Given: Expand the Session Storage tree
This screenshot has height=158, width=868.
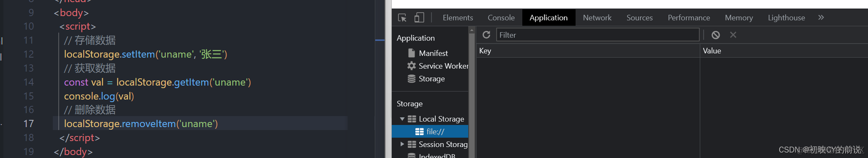Looking at the screenshot, I should [x=402, y=144].
